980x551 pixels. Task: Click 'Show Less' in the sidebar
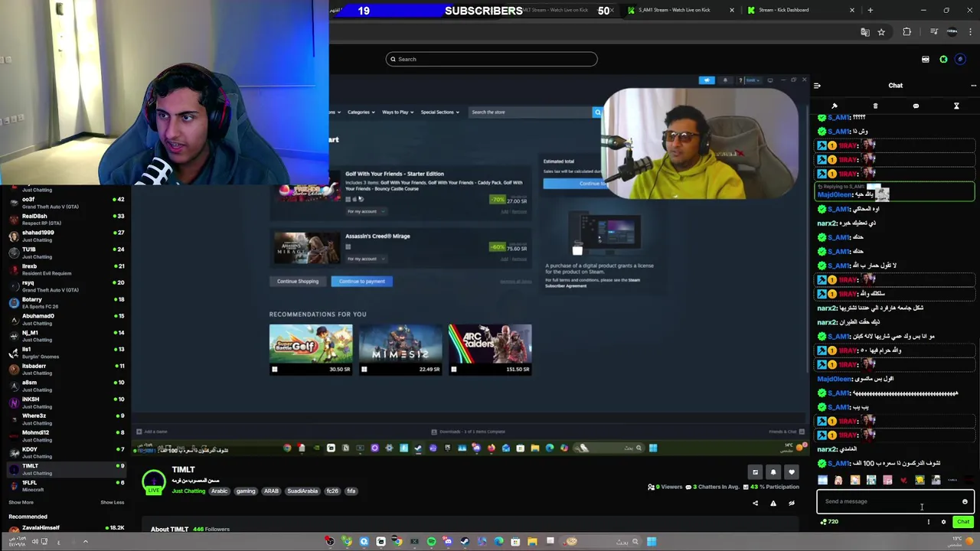[x=113, y=503]
